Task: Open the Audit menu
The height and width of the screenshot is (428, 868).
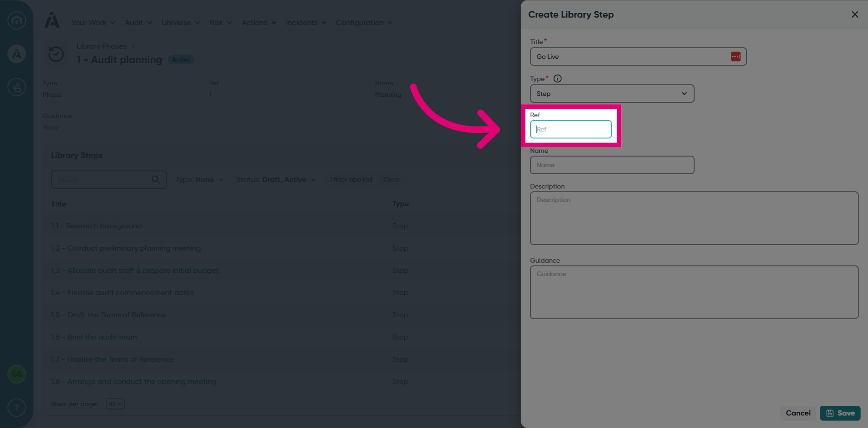Action: (138, 23)
